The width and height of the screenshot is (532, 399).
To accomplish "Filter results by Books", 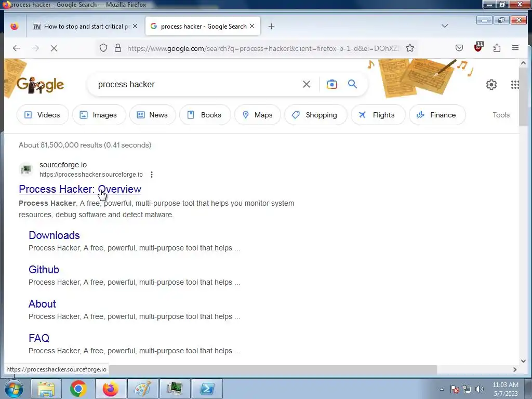I will 205,115.
